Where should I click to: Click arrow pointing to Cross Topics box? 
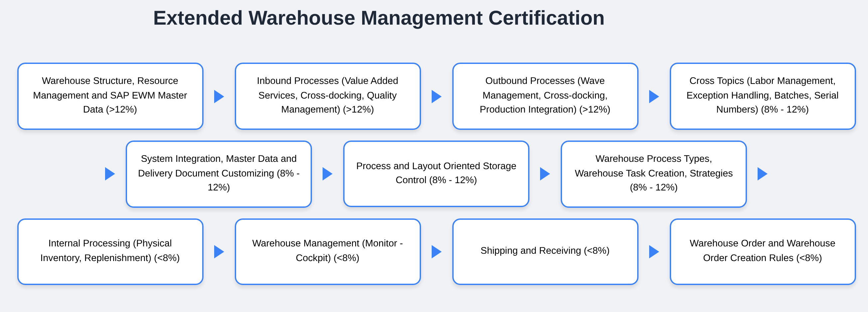653,97
